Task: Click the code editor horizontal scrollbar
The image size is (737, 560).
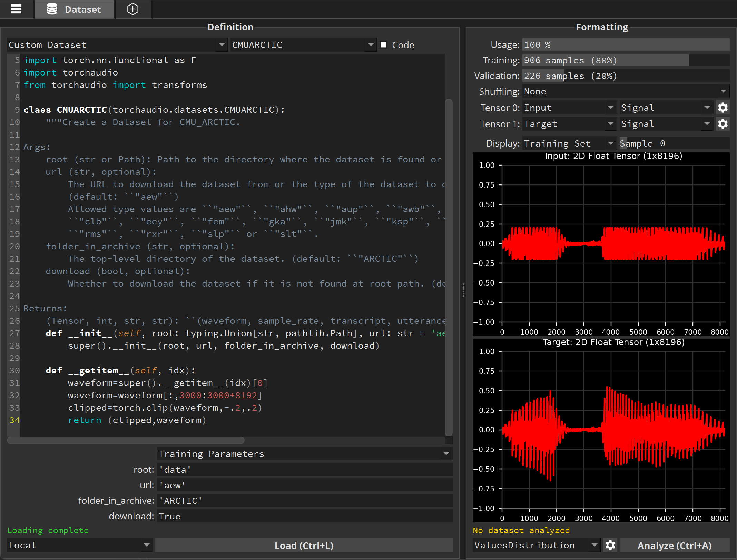Action: [126, 440]
